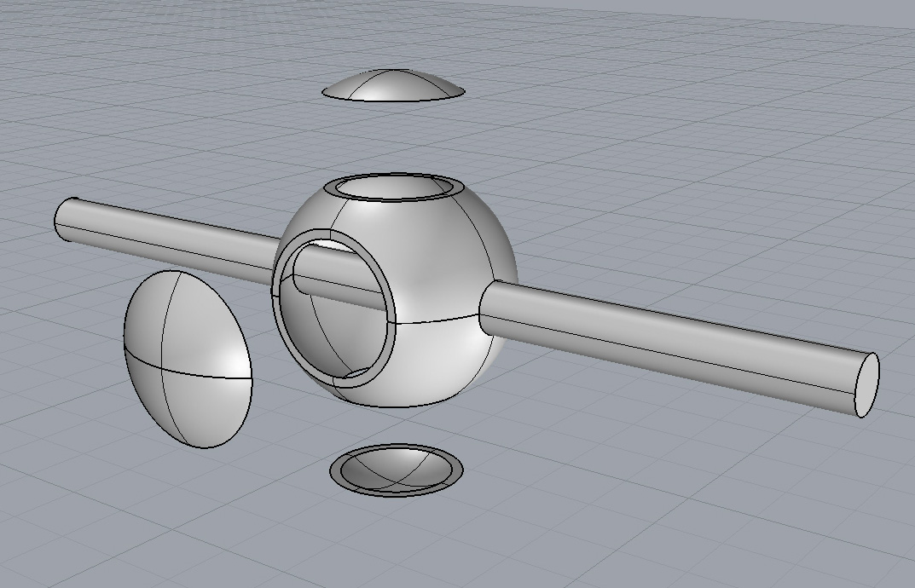Select the bowl-shaped cap below the sphere
915x588 pixels.
click(x=397, y=470)
